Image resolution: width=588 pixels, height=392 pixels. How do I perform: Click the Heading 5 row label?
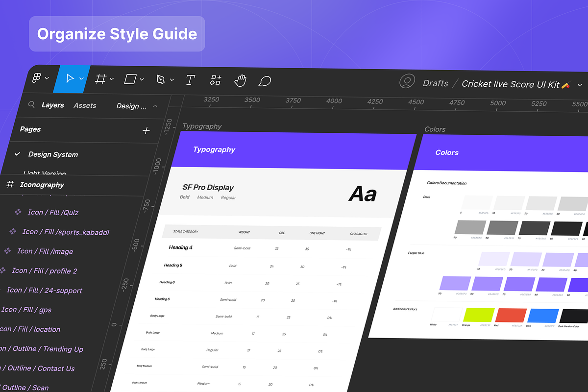tap(172, 265)
